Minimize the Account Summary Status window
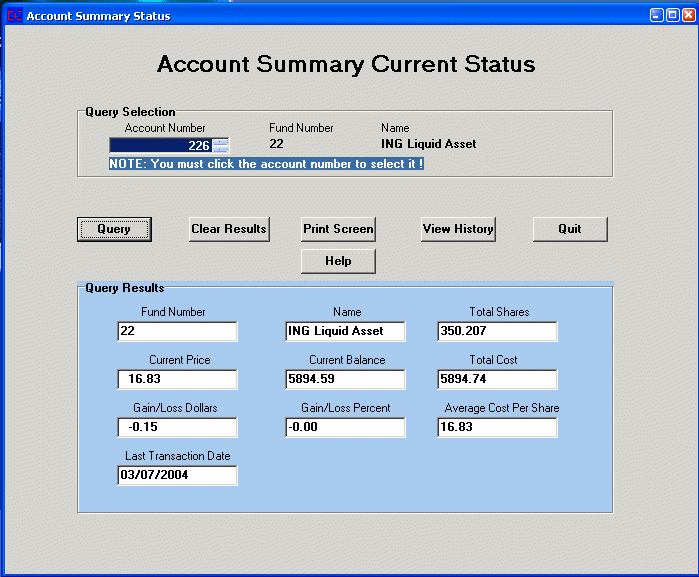The height and width of the screenshot is (577, 699). [x=657, y=15]
